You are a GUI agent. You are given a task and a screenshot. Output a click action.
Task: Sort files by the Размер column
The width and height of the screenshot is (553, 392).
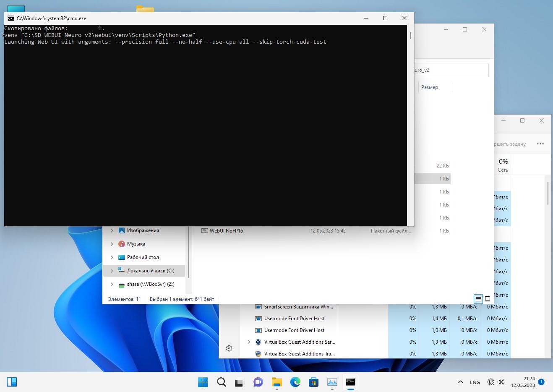point(430,87)
